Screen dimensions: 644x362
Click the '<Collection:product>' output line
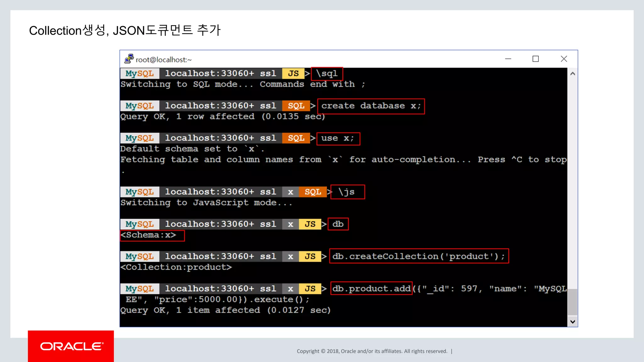(176, 267)
